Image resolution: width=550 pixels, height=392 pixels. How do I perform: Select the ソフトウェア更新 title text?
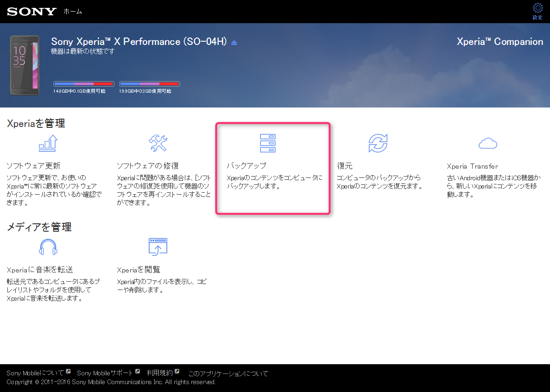click(x=33, y=166)
